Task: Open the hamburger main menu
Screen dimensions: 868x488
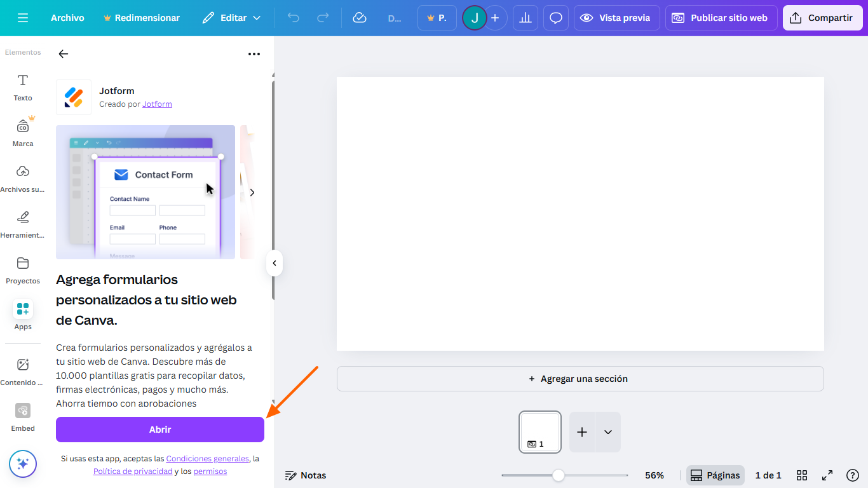Action: pos(23,18)
